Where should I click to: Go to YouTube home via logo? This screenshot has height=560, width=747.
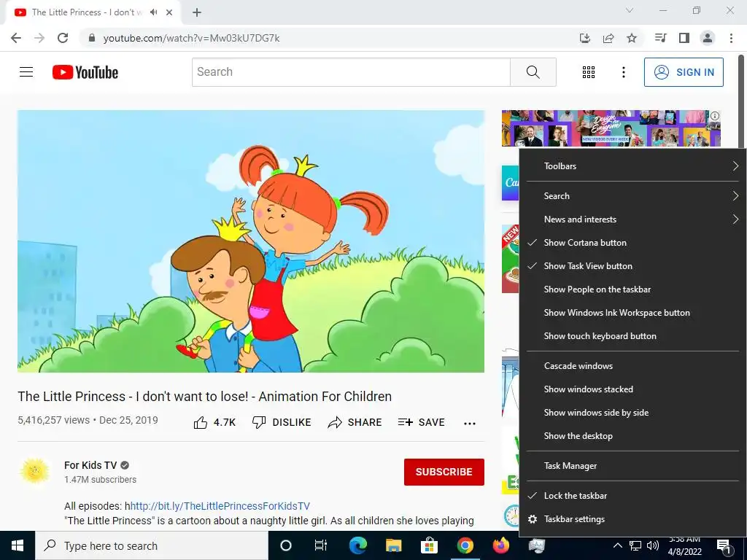(x=85, y=72)
